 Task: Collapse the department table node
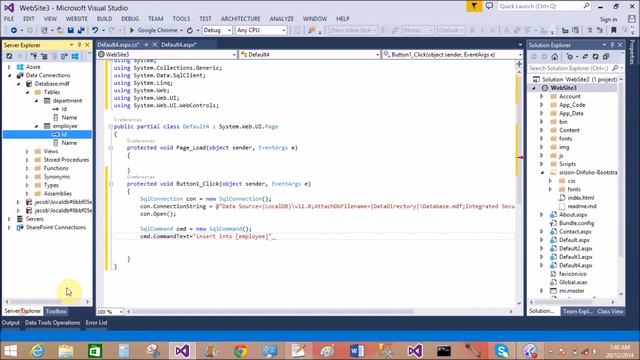[x=37, y=100]
